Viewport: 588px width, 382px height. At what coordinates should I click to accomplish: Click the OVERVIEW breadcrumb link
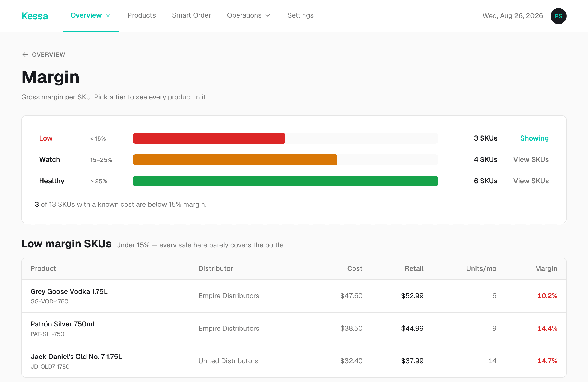point(49,54)
